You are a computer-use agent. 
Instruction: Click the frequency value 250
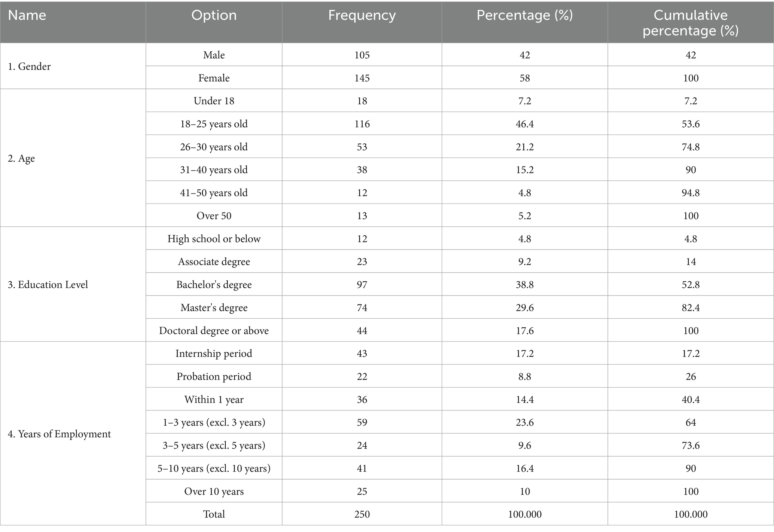[362, 514]
